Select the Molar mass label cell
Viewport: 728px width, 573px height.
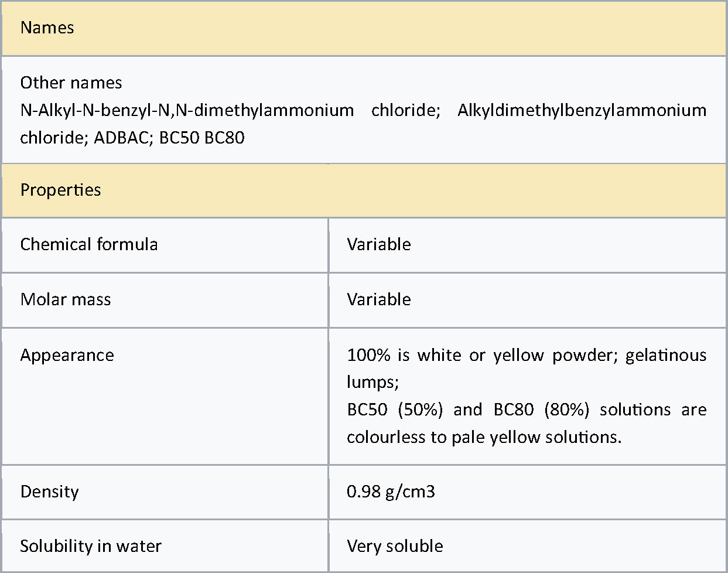tap(165, 300)
